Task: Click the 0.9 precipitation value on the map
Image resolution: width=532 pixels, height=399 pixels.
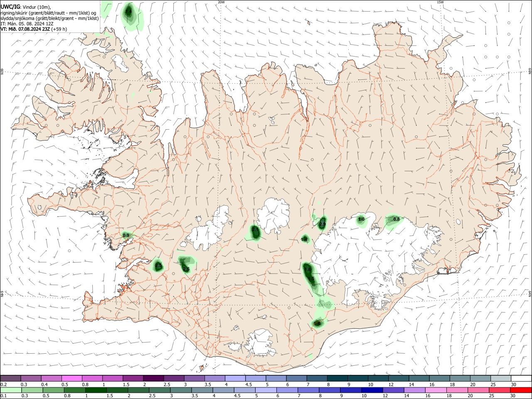Action: (126, 235)
